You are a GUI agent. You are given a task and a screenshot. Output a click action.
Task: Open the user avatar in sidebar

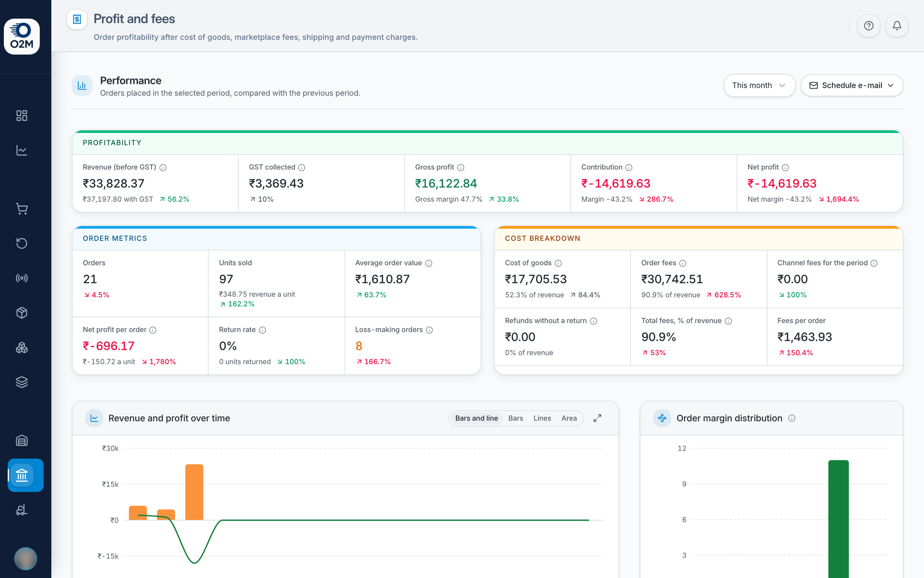point(26,559)
